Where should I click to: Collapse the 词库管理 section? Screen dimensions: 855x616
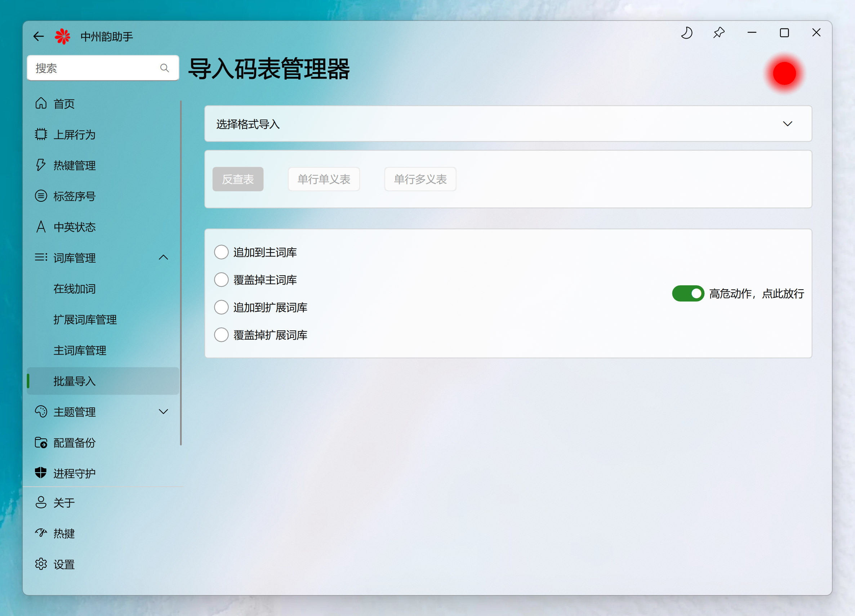pyautogui.click(x=163, y=258)
